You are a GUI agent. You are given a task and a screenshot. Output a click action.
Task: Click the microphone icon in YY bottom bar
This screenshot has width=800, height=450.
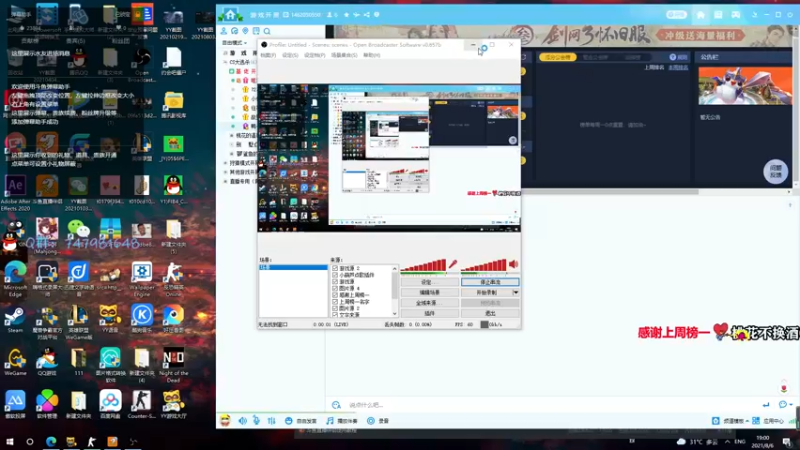coord(256,421)
